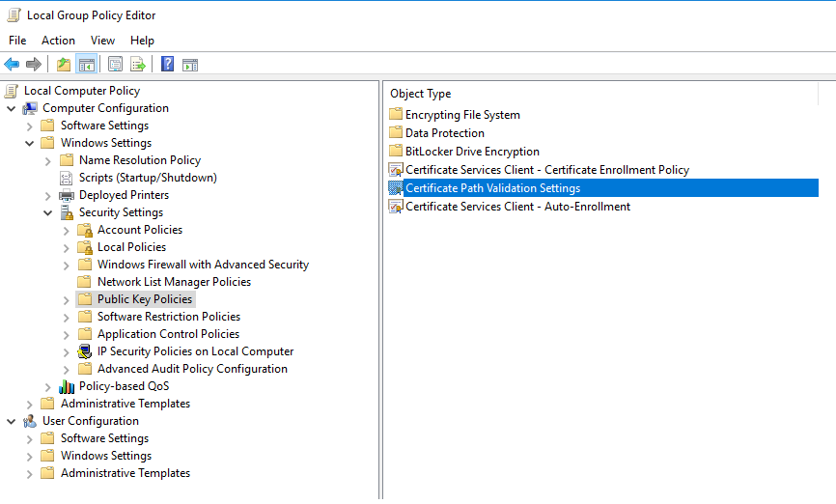Image resolution: width=836 pixels, height=504 pixels.
Task: Collapse the Security Settings node
Action: click(48, 212)
